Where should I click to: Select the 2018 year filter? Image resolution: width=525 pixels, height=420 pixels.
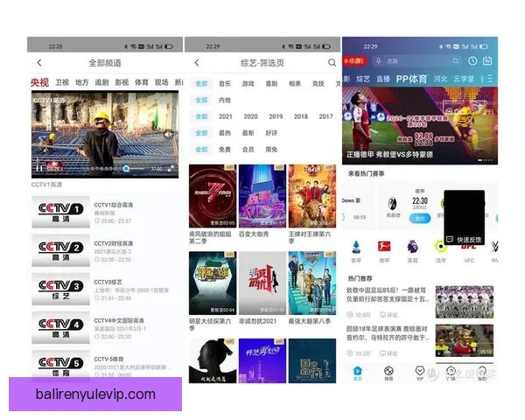pos(301,116)
